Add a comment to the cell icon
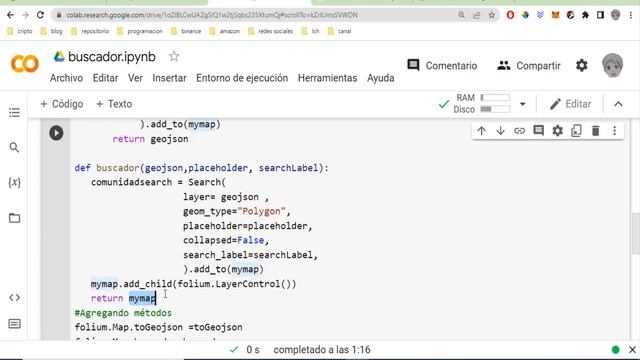 538,131
